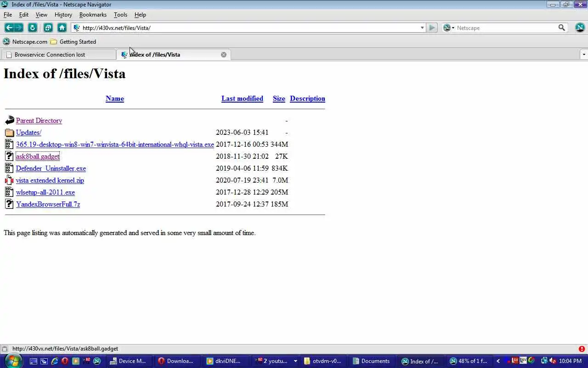Click into the Netscape search field
Viewport: 588px width, 368px height.
pyautogui.click(x=505, y=28)
